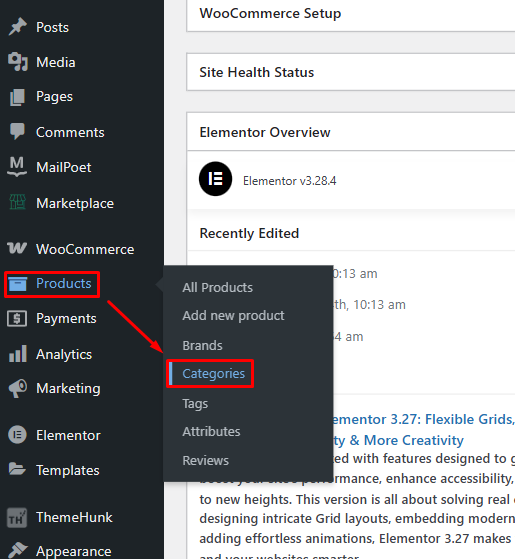Screen dimensions: 515x559
Task: Expand the Site Health Status widget
Action: coord(351,72)
